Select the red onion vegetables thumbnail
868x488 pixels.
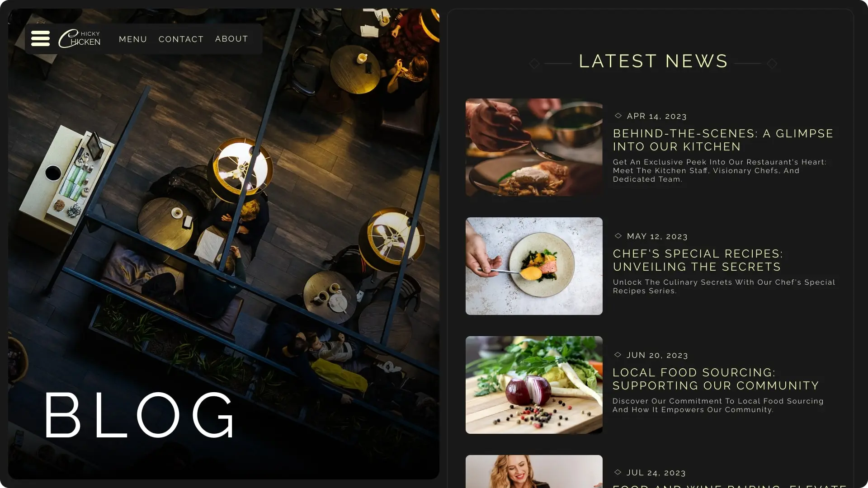pos(534,385)
